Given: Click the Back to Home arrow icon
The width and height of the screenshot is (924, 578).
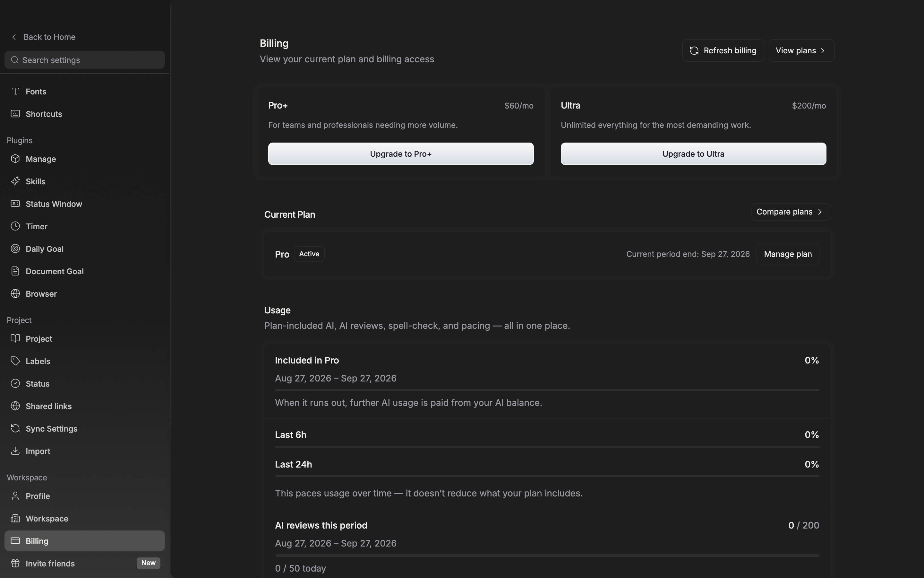Looking at the screenshot, I should [x=14, y=37].
